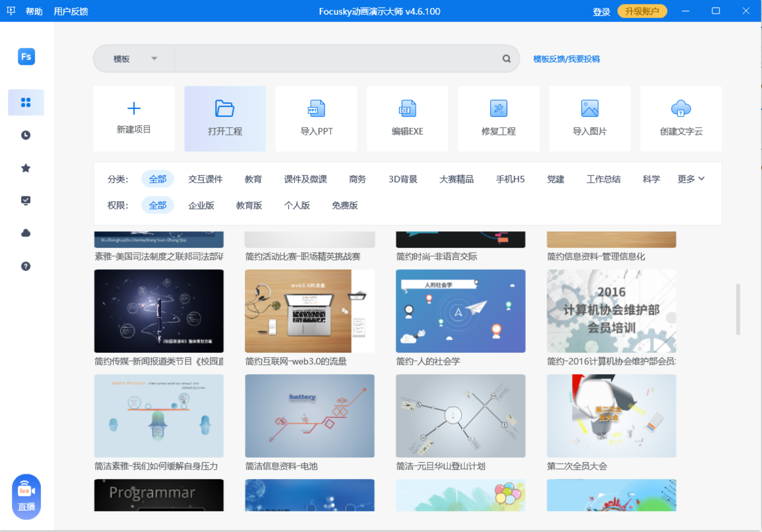
Task: Click the Fs logo icon in sidebar
Action: tap(26, 56)
